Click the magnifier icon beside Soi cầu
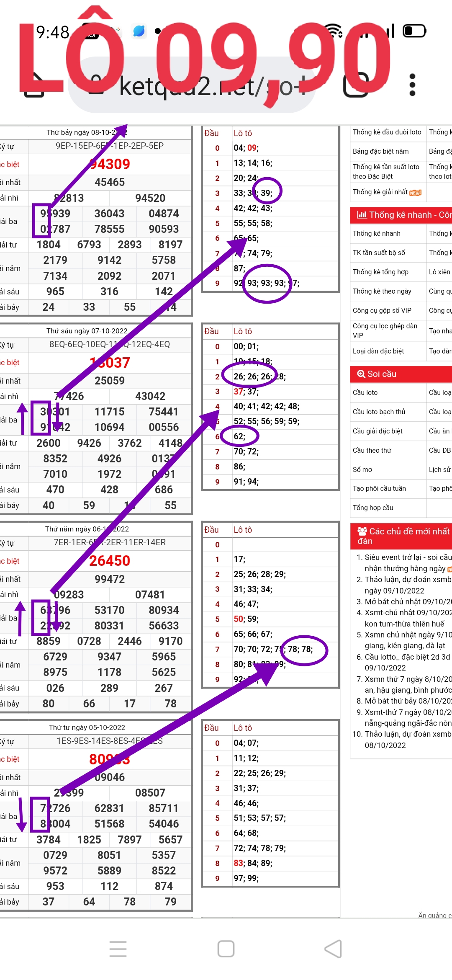This screenshot has width=452, height=980. (x=361, y=374)
